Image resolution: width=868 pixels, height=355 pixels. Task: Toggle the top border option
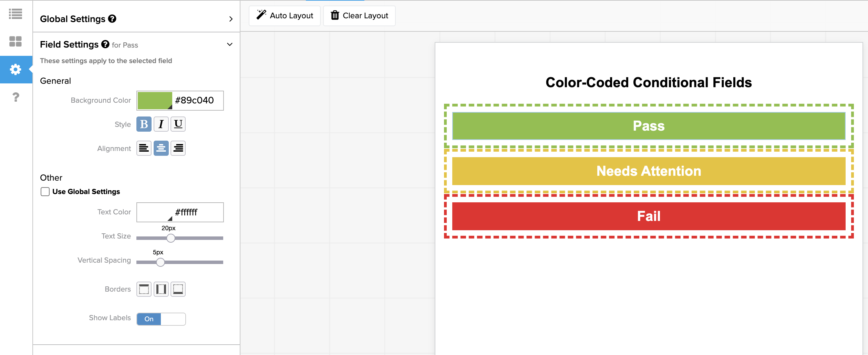click(x=144, y=289)
